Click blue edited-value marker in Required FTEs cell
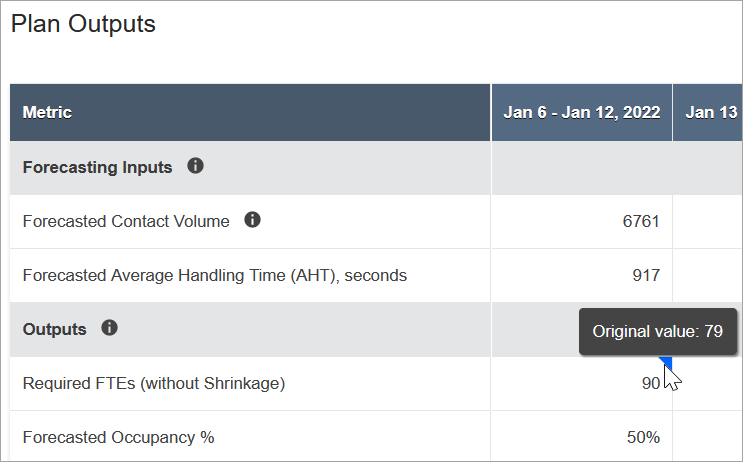Viewport: 743px width, 462px height. (x=666, y=362)
